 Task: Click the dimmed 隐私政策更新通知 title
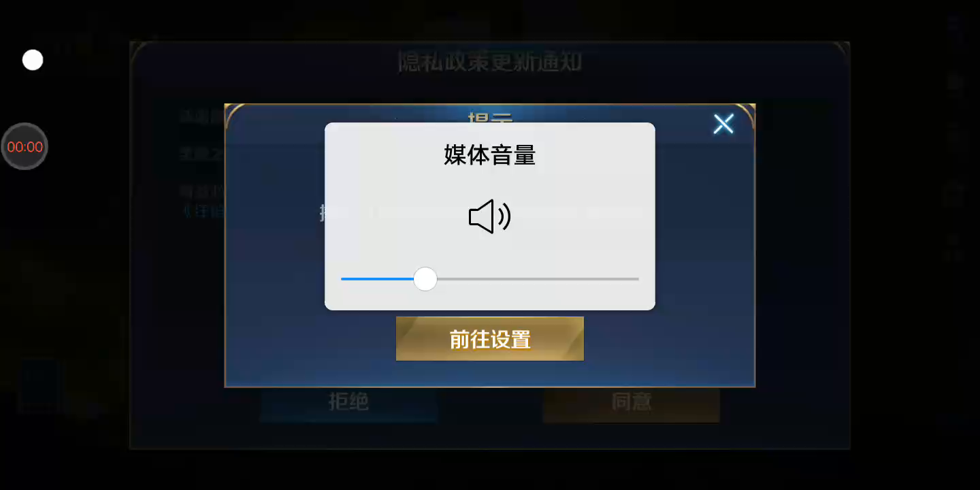click(x=490, y=63)
